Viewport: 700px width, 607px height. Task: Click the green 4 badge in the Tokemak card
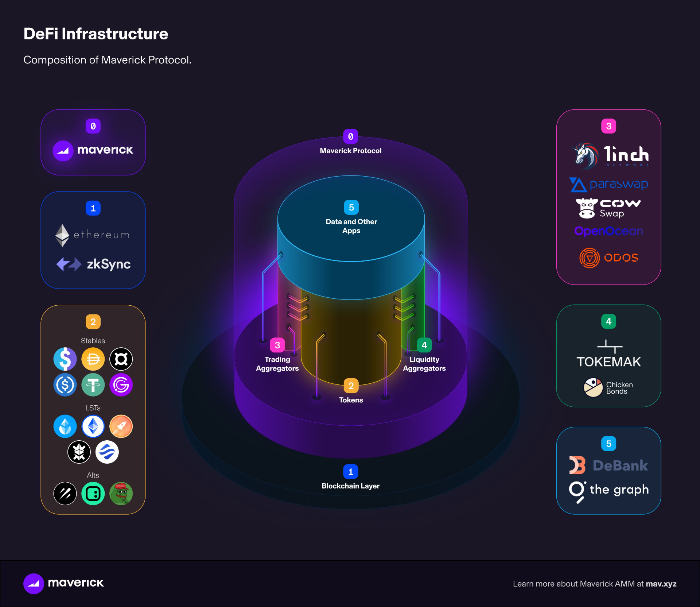point(609,321)
